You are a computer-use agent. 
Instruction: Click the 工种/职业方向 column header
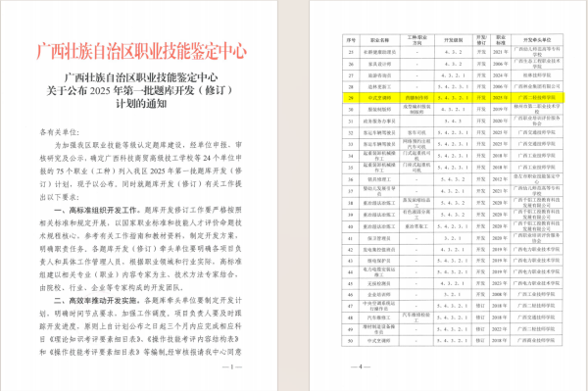point(417,40)
